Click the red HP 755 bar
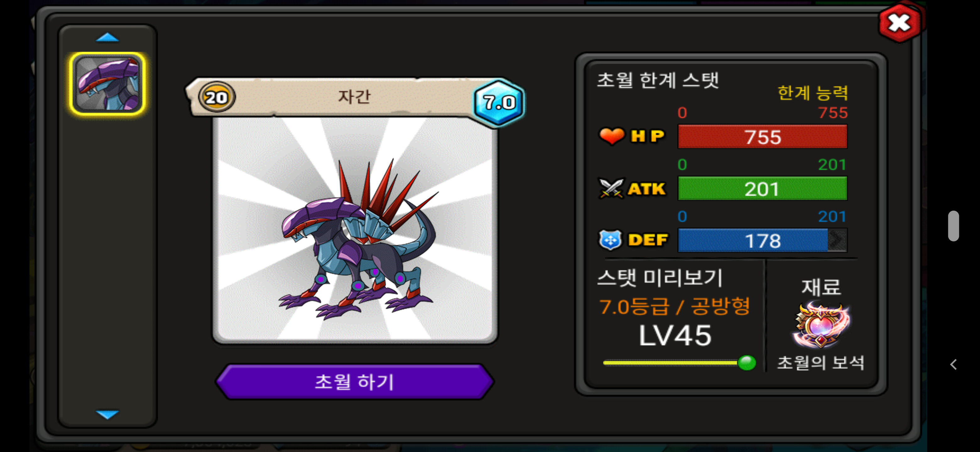 pyautogui.click(x=762, y=137)
